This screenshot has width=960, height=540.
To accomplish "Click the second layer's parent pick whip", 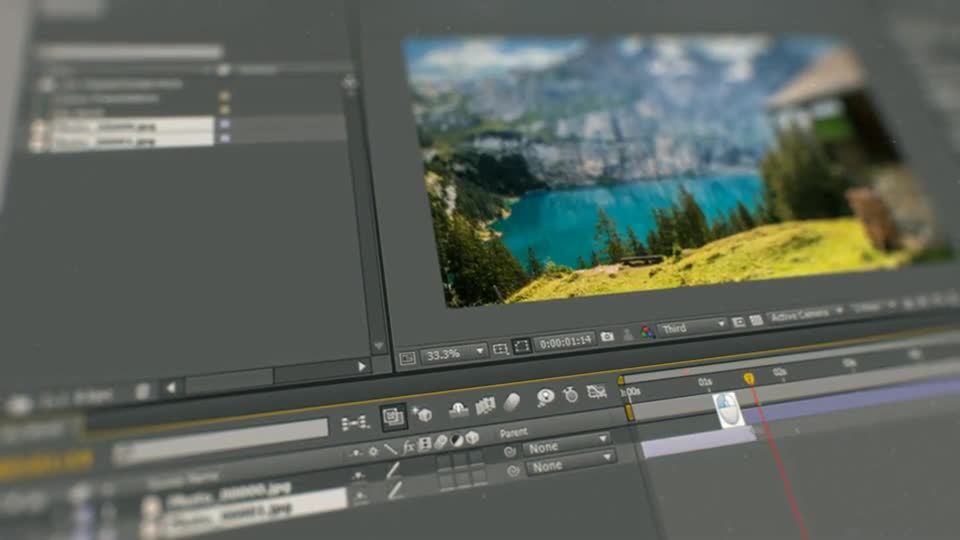I will [514, 471].
